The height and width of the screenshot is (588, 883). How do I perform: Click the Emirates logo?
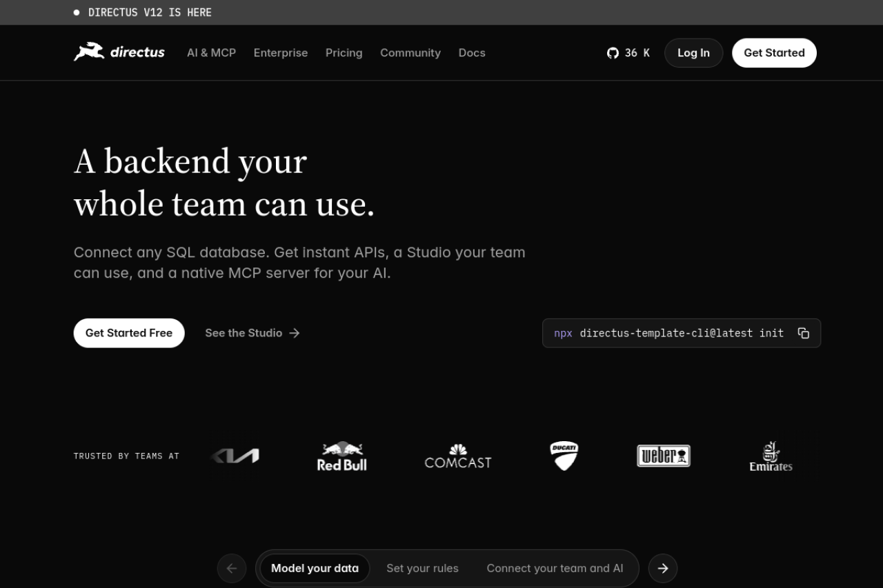[771, 456]
